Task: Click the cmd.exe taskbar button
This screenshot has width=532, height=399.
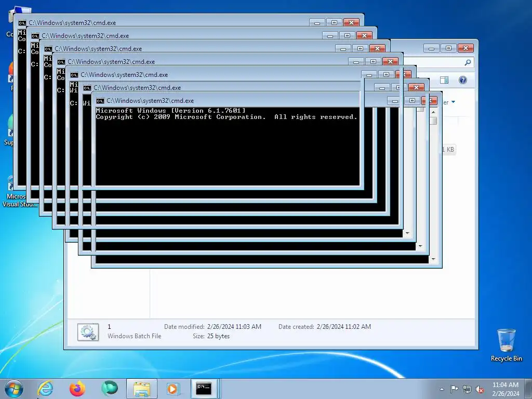Action: tap(204, 389)
